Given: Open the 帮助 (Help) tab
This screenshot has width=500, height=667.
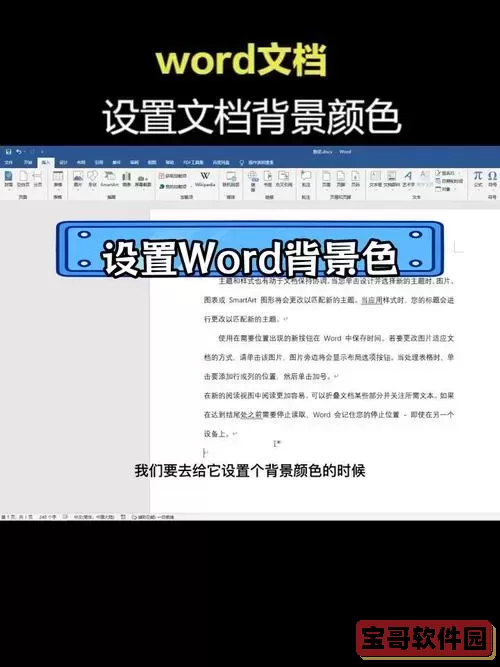Looking at the screenshot, I should (x=170, y=162).
